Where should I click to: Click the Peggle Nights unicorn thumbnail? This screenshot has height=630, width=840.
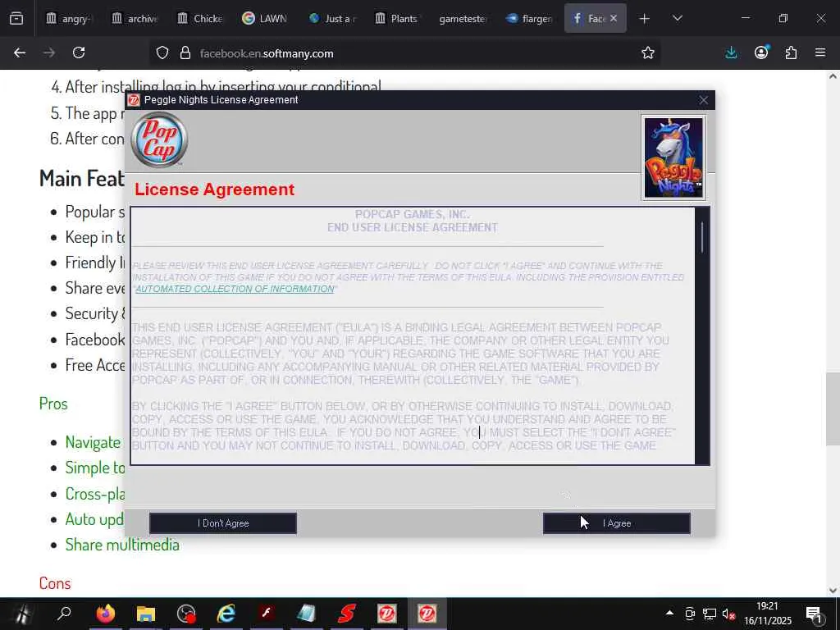coord(673,158)
